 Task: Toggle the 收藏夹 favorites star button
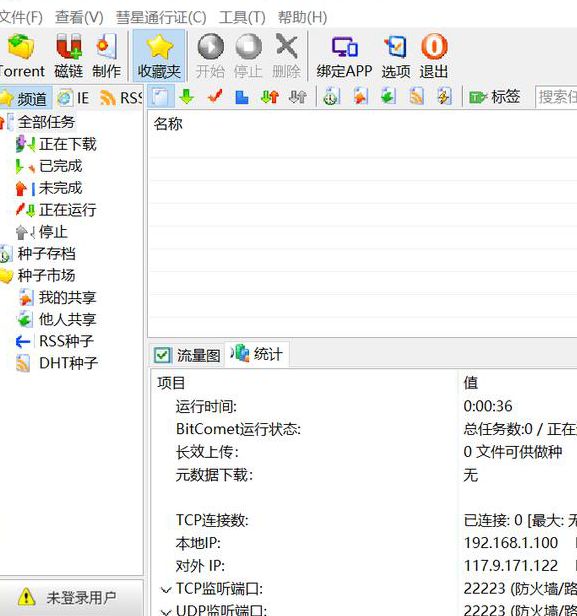tap(159, 56)
